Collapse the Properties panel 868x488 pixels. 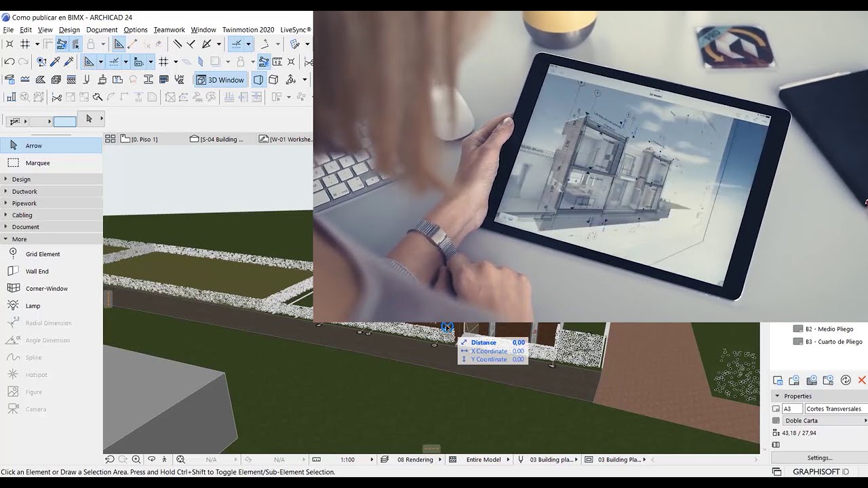[x=777, y=396]
